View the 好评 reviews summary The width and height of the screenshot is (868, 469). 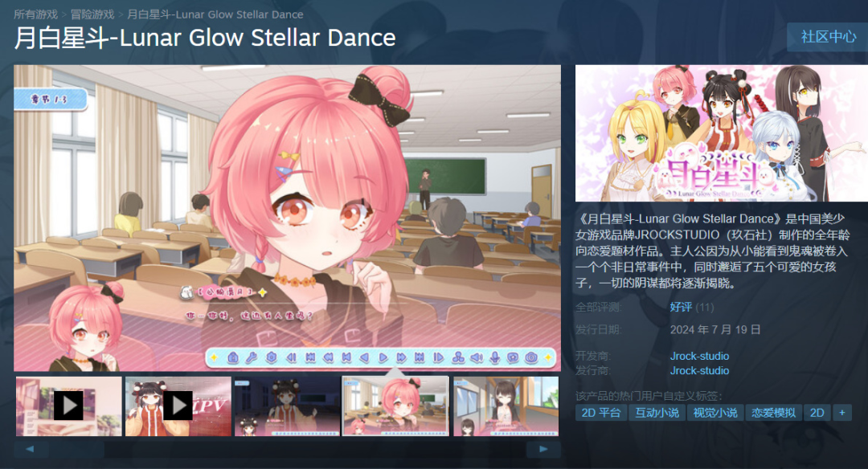pos(681,307)
